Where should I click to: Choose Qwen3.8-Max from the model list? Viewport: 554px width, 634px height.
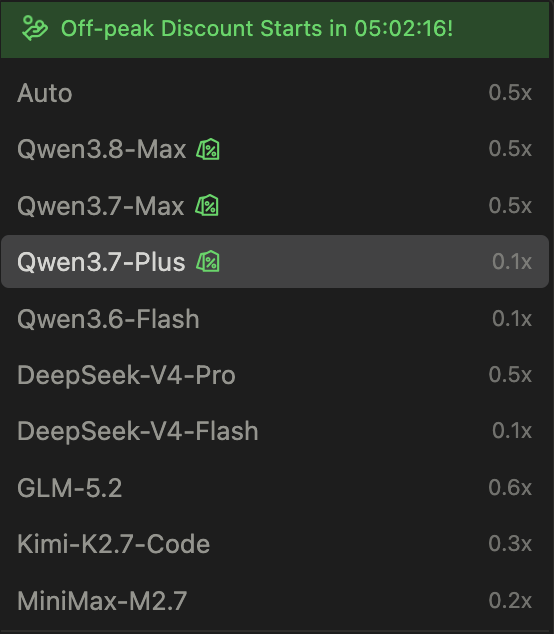click(x=275, y=149)
